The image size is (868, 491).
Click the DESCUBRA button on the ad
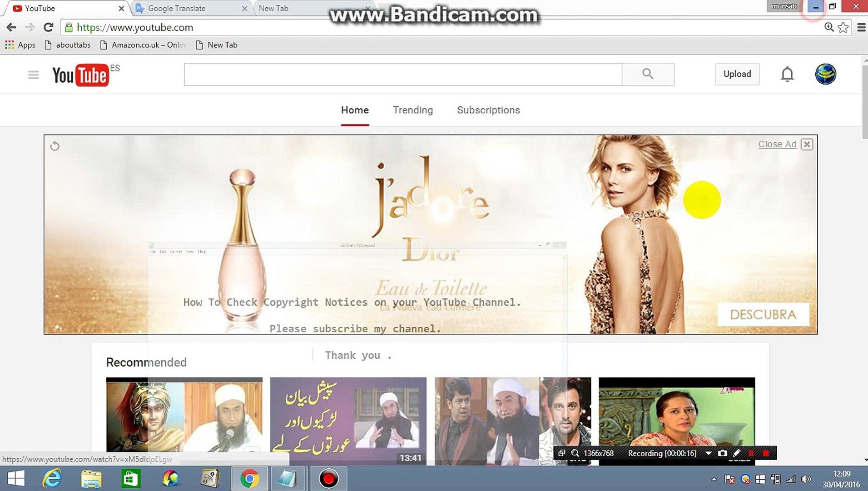(x=763, y=314)
